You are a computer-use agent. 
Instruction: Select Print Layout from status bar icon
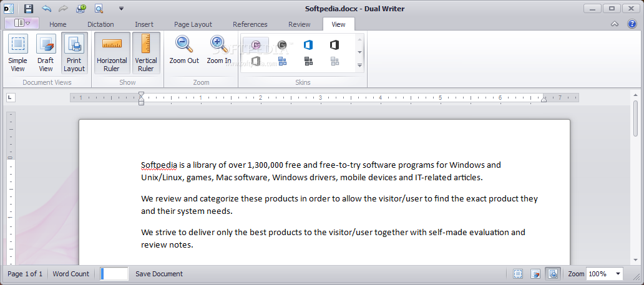coord(553,274)
